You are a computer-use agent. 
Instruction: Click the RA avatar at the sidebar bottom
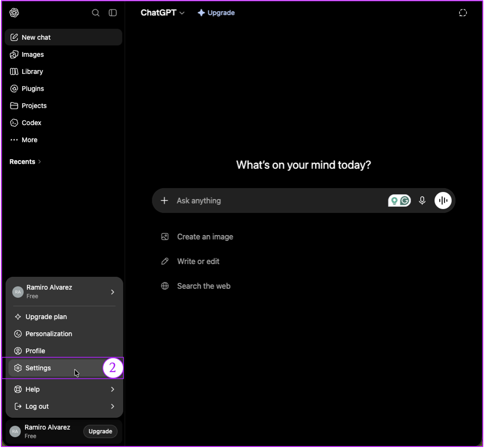coord(15,431)
